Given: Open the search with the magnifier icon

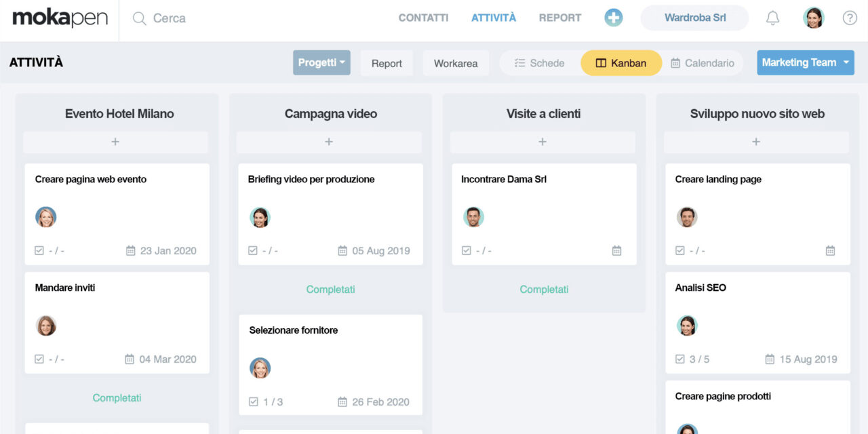Looking at the screenshot, I should tap(139, 18).
